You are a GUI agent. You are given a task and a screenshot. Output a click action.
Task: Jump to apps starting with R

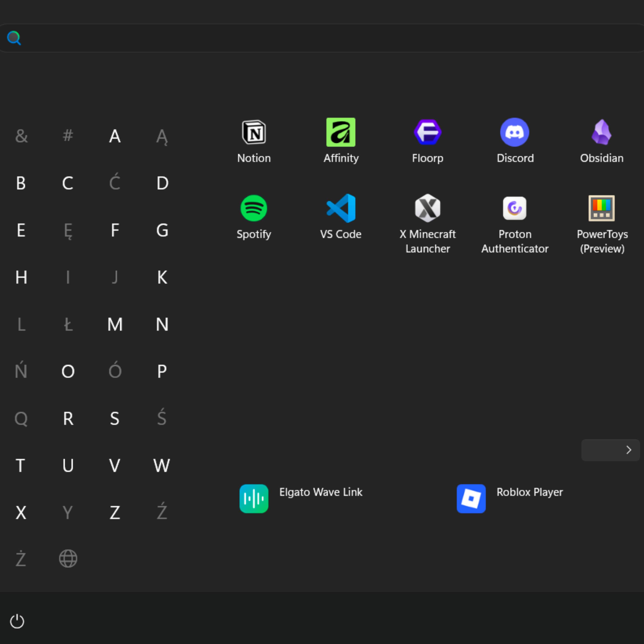pos(68,418)
